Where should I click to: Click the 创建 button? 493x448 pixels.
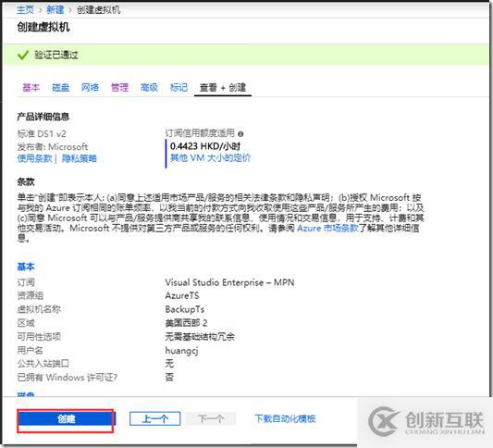pos(66,418)
